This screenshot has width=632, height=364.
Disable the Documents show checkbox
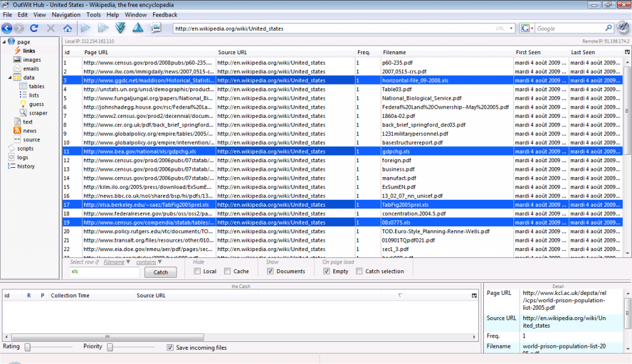[270, 271]
